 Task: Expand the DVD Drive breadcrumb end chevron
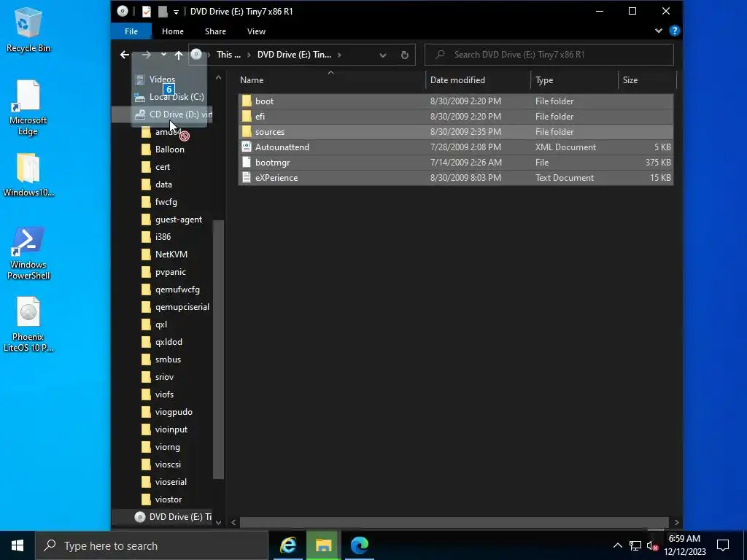pos(339,55)
